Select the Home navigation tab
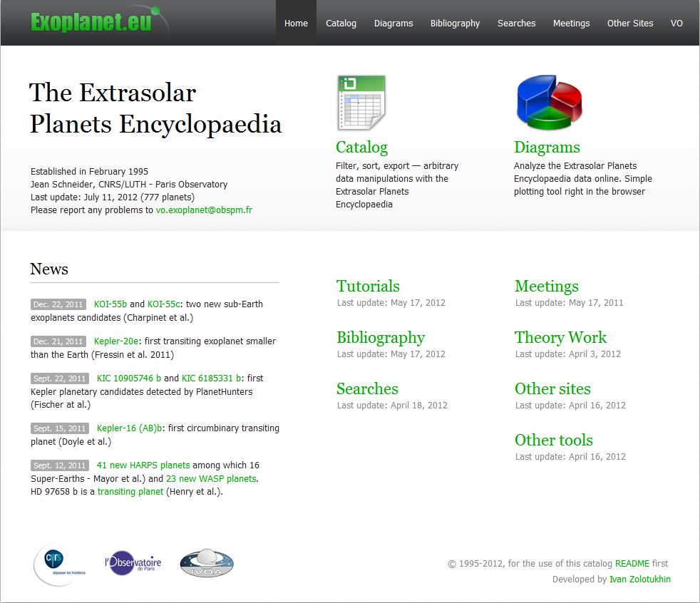Image resolution: width=700 pixels, height=603 pixels. (x=296, y=24)
